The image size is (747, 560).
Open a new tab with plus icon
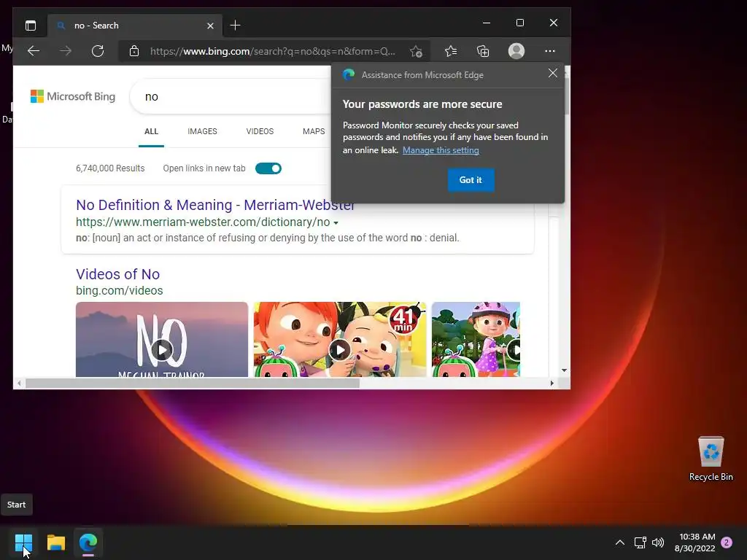pyautogui.click(x=235, y=26)
